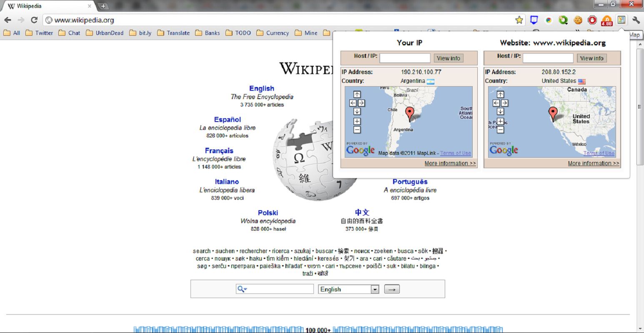Open the Chat bookmarks folder
The width and height of the screenshot is (644, 333).
70,33
